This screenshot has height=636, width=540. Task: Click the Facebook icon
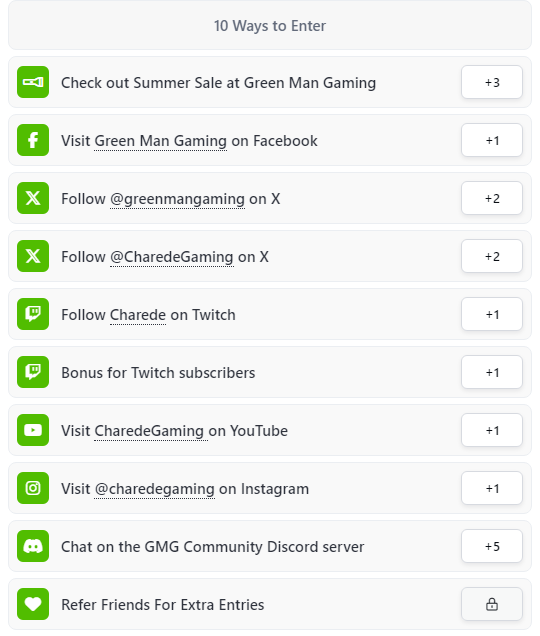[33, 140]
